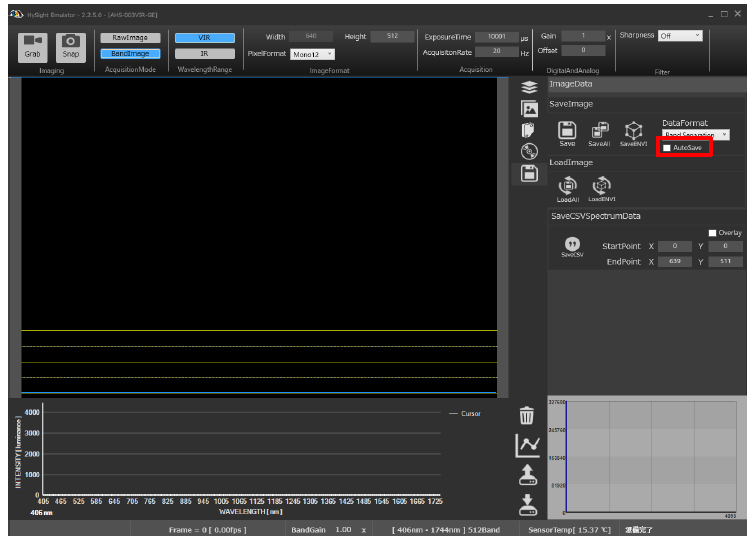Click the StartPoint Y field

click(725, 246)
